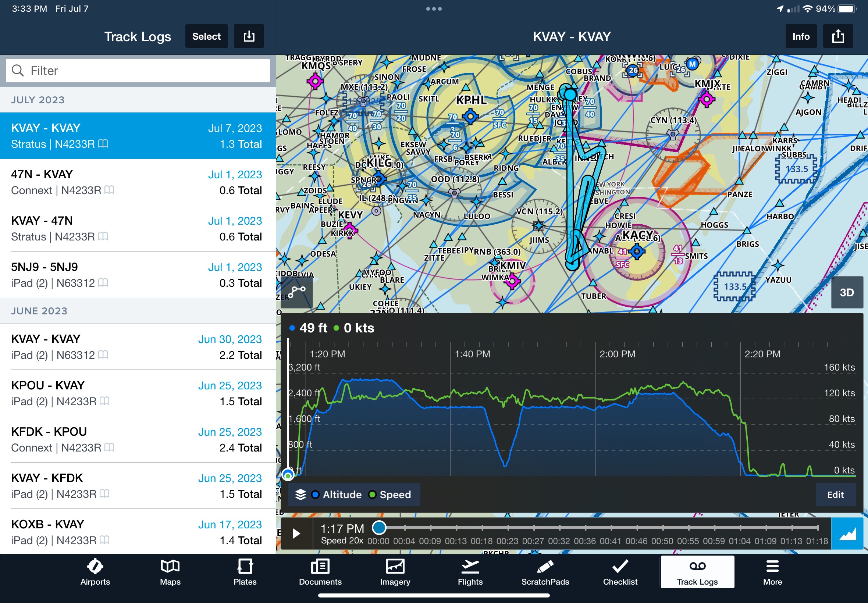868x603 pixels.
Task: Tap the share track log icon
Action: pyautogui.click(x=838, y=36)
